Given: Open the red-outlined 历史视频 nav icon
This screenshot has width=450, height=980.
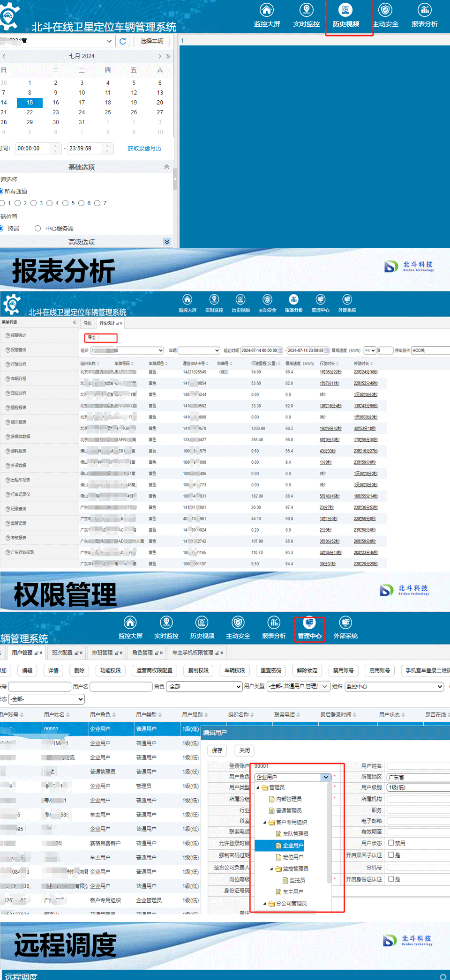Looking at the screenshot, I should 346,15.
